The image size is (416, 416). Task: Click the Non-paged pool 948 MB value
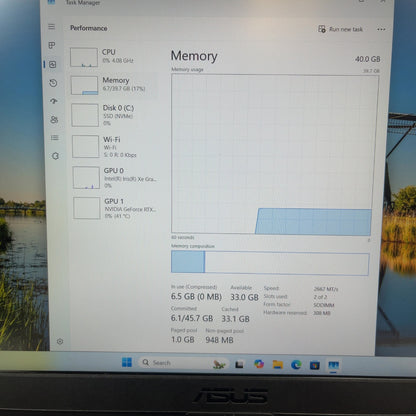219,340
